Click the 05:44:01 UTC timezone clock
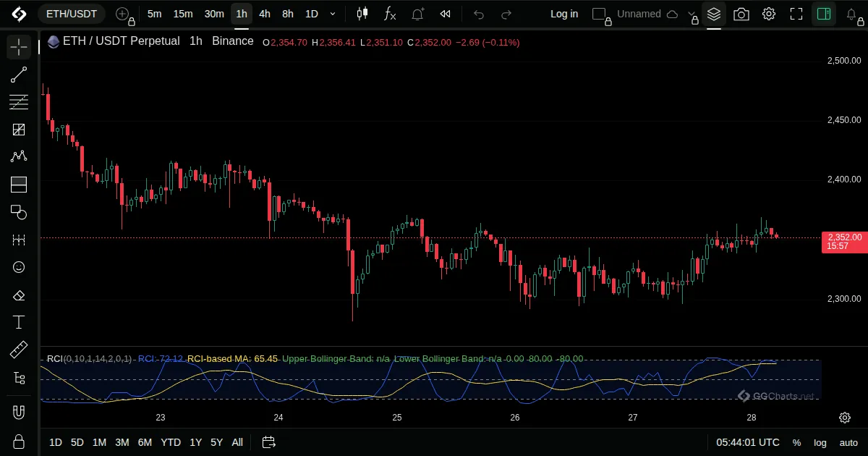 (748, 442)
